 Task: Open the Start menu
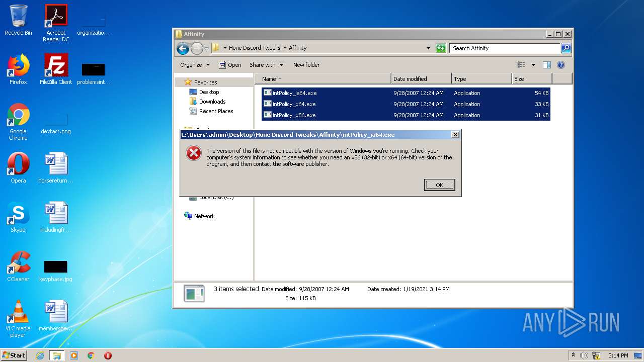tap(14, 355)
